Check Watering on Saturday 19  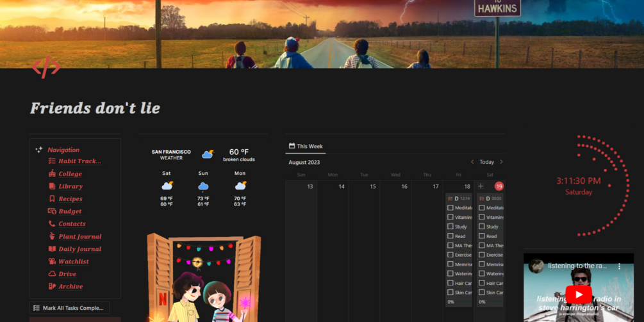click(482, 273)
